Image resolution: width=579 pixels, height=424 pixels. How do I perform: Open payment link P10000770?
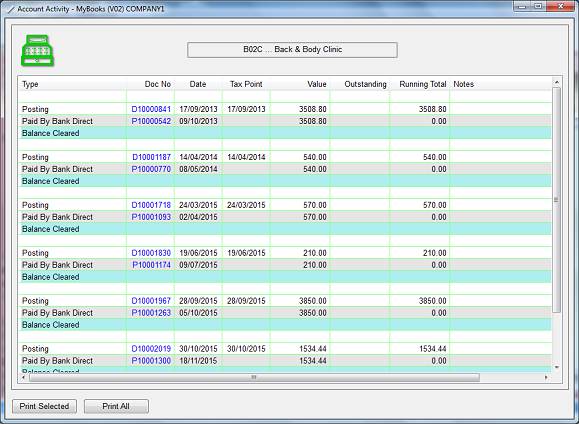tap(151, 169)
